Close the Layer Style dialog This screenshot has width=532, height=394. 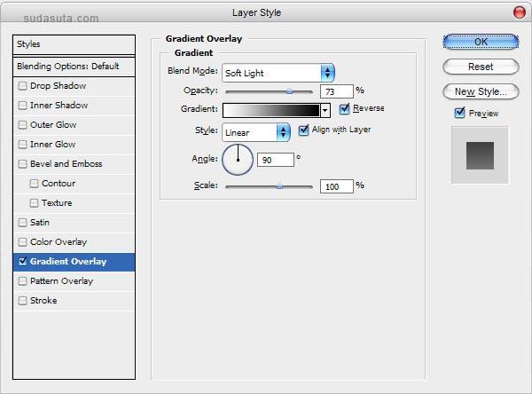pyautogui.click(x=519, y=12)
